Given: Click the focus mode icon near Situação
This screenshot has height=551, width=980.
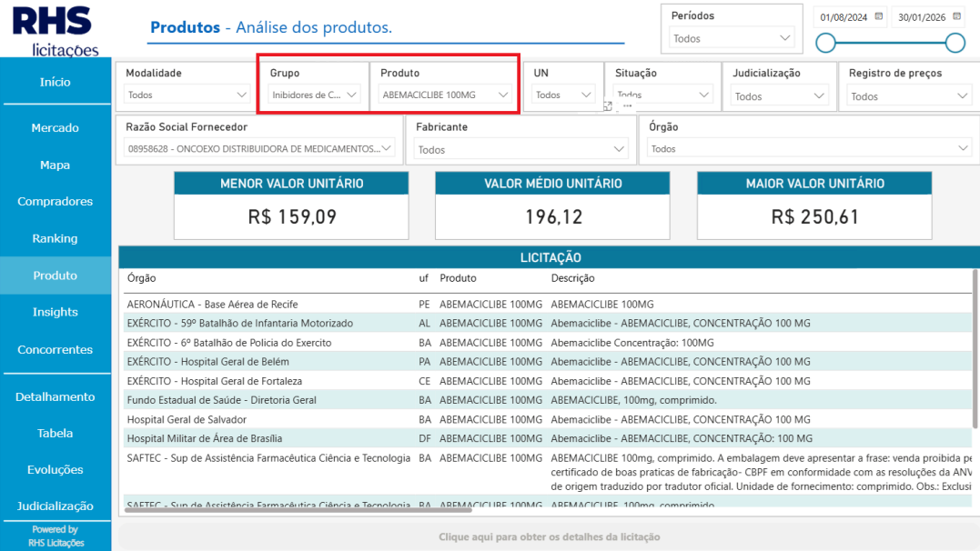Looking at the screenshot, I should [x=608, y=106].
